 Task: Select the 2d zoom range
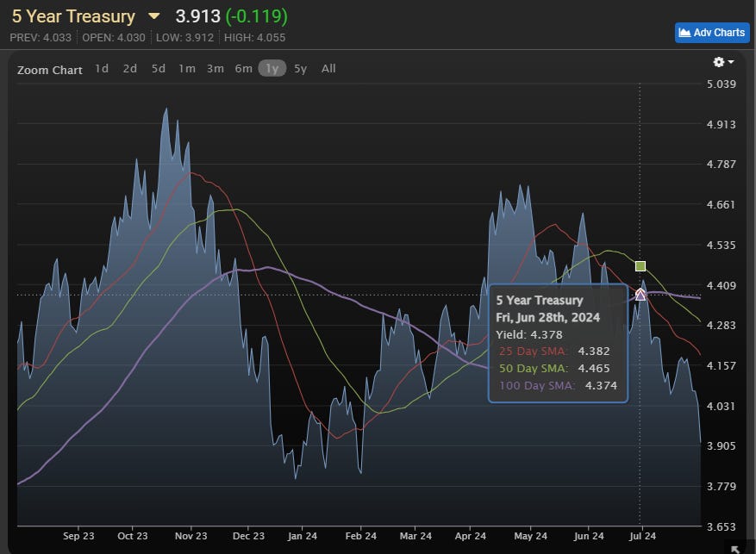tap(129, 68)
